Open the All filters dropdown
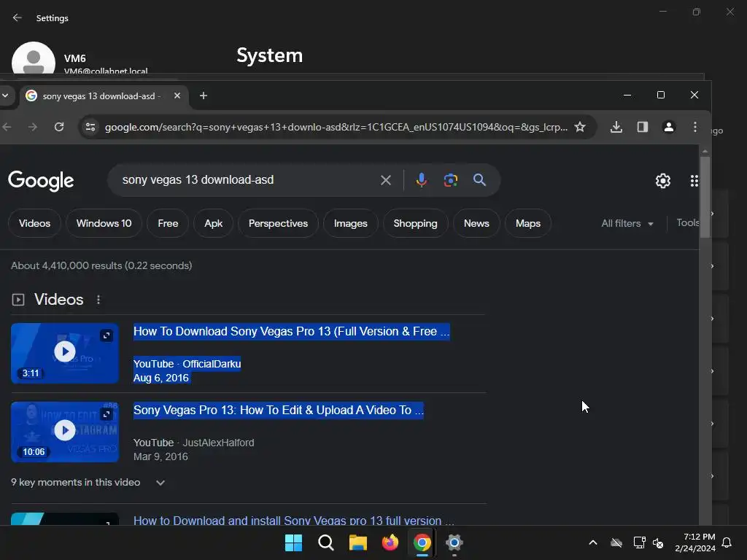747x560 pixels. 627,223
